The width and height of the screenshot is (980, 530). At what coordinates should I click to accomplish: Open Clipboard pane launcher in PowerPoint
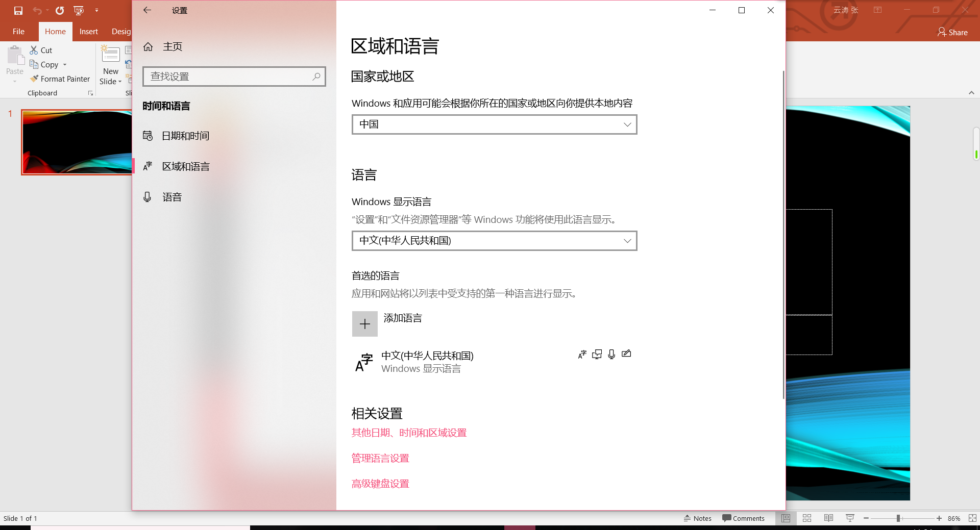90,93
